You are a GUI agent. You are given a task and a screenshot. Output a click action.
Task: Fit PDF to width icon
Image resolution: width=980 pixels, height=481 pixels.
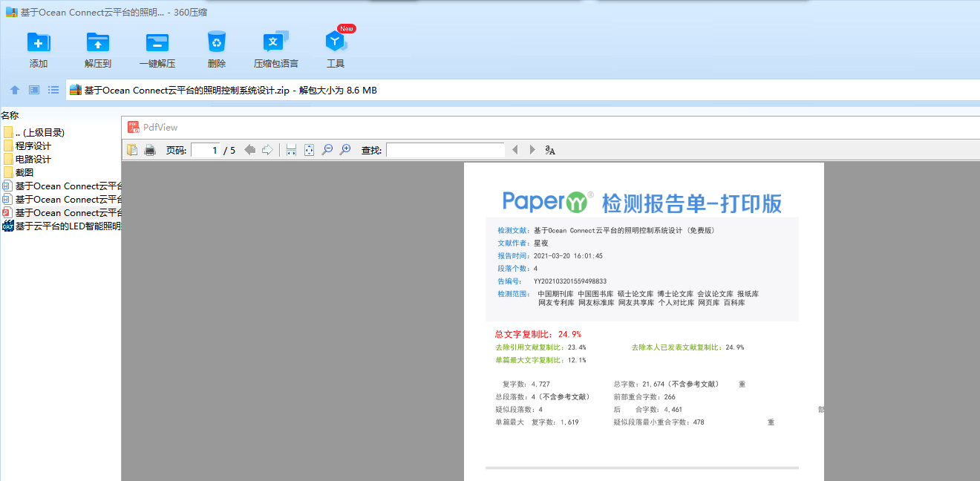pos(291,150)
